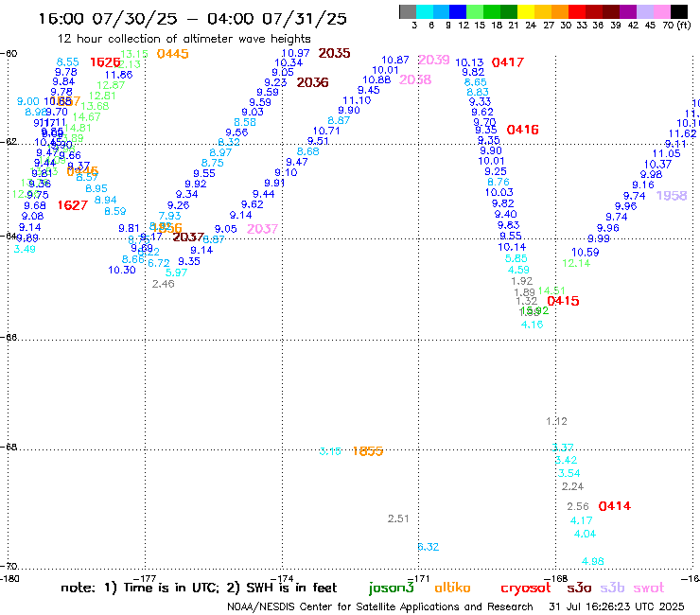Viewport: 700px width, 615px height.
Task: Select the pink 70 ft legend swatch
Action: click(x=661, y=11)
